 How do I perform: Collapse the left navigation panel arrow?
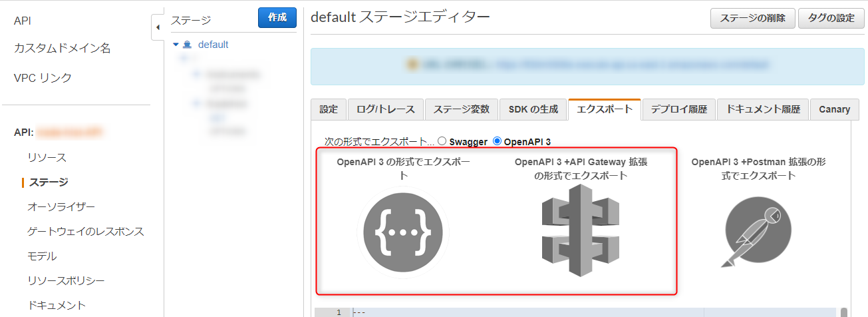tap(158, 27)
